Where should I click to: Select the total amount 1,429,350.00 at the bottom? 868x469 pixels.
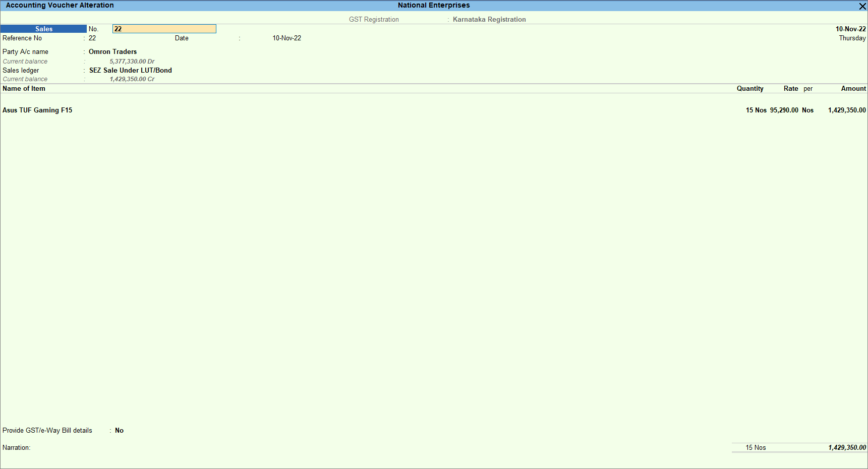coord(847,448)
